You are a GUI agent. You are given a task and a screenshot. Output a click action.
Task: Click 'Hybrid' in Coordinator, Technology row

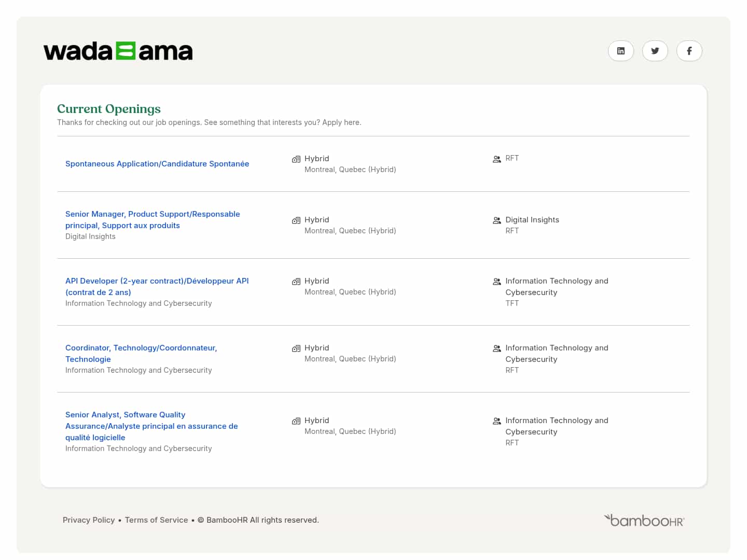pyautogui.click(x=317, y=348)
